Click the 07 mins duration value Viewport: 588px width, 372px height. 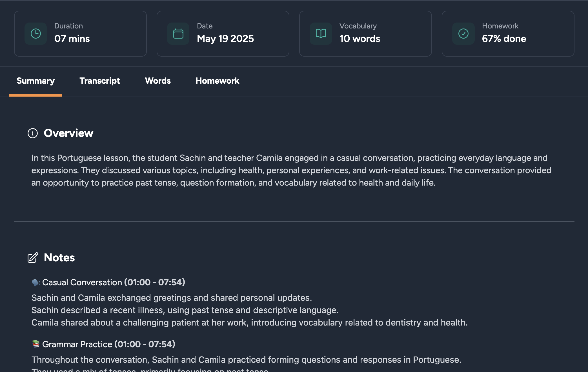point(72,39)
